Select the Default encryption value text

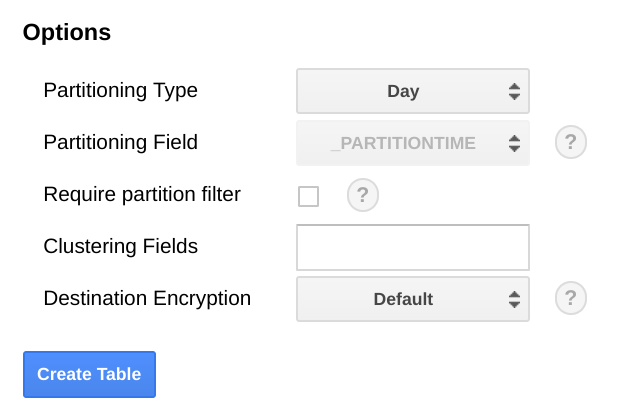(403, 299)
